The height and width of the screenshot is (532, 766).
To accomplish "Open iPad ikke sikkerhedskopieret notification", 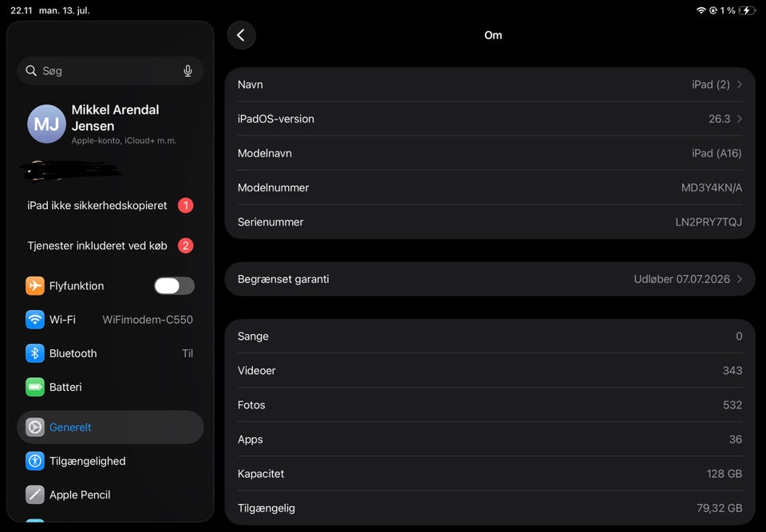I will 110,206.
